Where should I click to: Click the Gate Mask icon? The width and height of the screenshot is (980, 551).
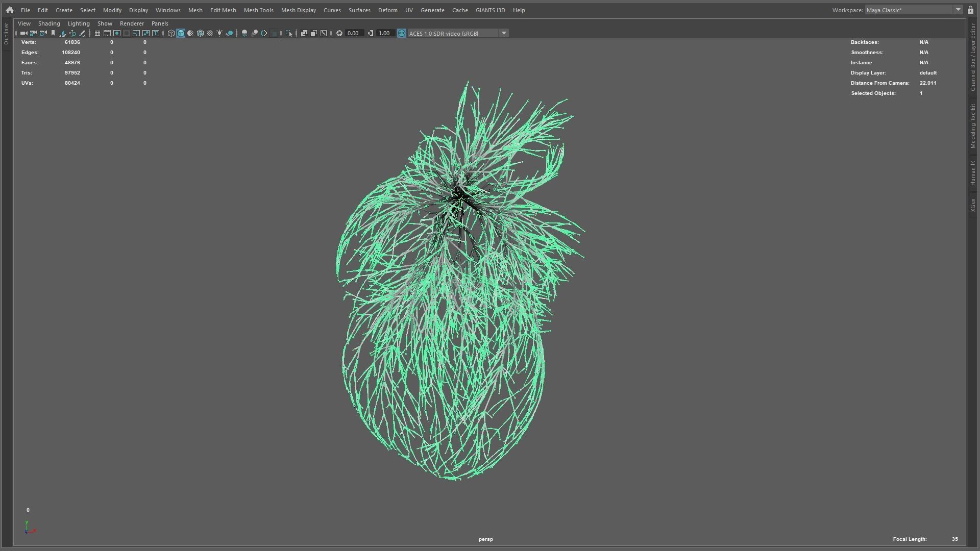tap(127, 33)
